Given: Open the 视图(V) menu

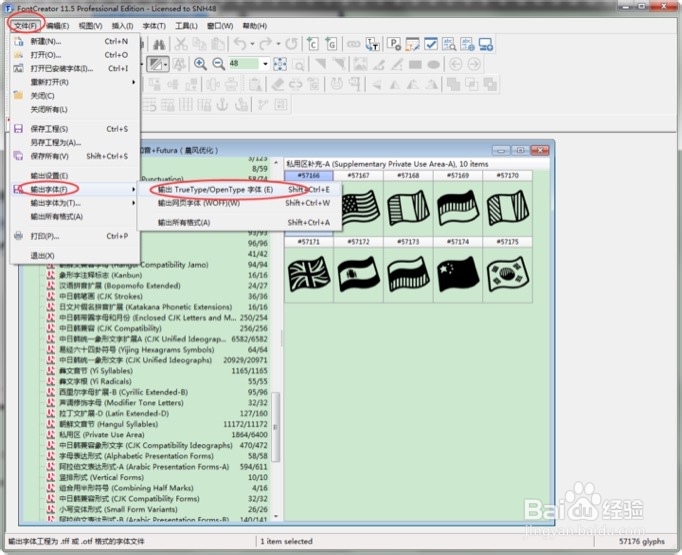Looking at the screenshot, I should pos(90,26).
